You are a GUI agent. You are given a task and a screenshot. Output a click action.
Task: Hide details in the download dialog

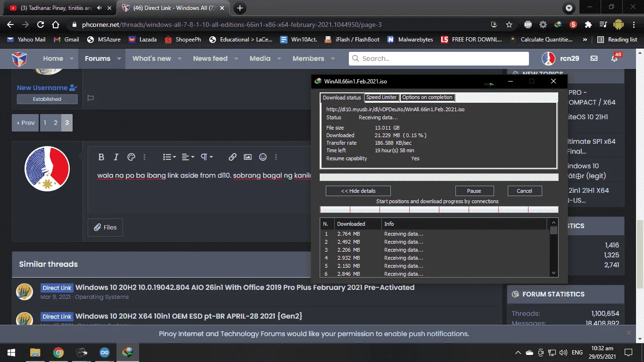coord(358,191)
